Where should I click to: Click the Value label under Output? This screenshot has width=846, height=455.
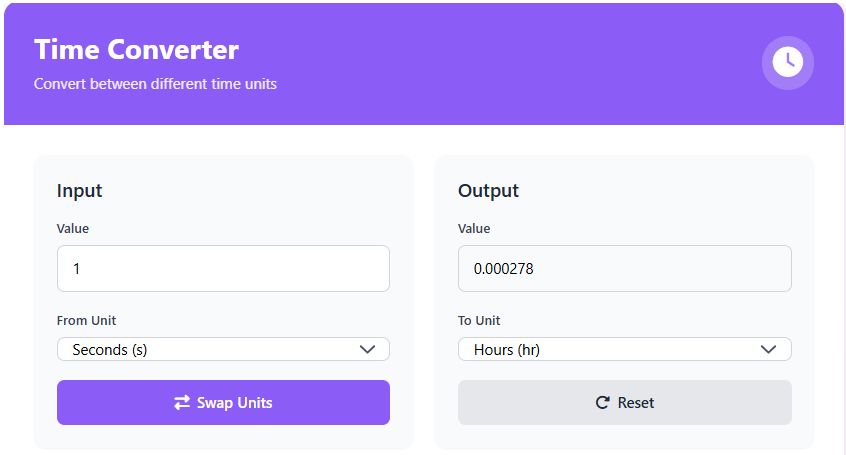474,229
